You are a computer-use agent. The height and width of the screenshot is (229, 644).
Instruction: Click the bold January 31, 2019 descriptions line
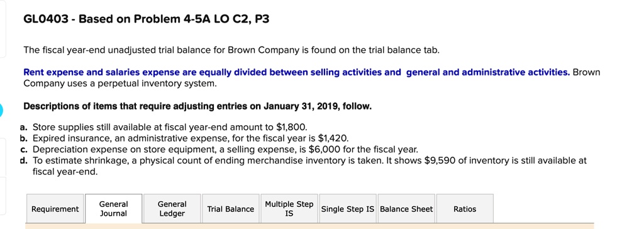197,107
